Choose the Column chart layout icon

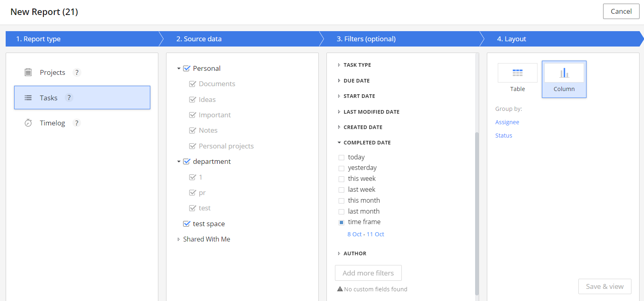(x=564, y=73)
